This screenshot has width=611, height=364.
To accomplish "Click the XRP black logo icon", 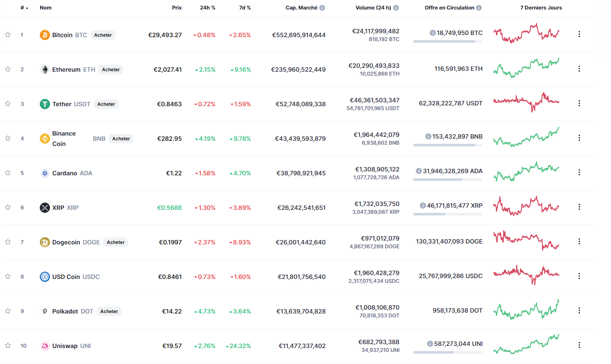I will tap(45, 208).
